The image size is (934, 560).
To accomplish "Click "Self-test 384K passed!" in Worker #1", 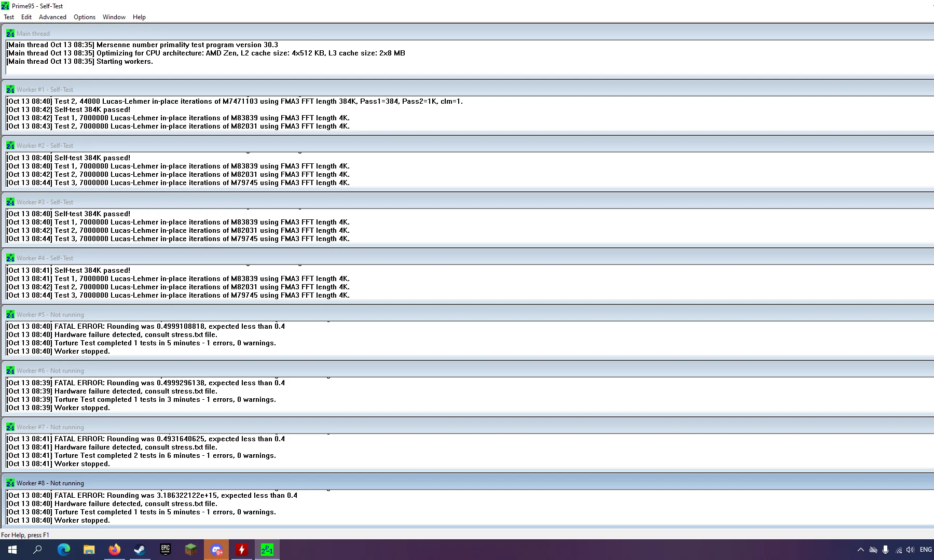I will tap(68, 109).
